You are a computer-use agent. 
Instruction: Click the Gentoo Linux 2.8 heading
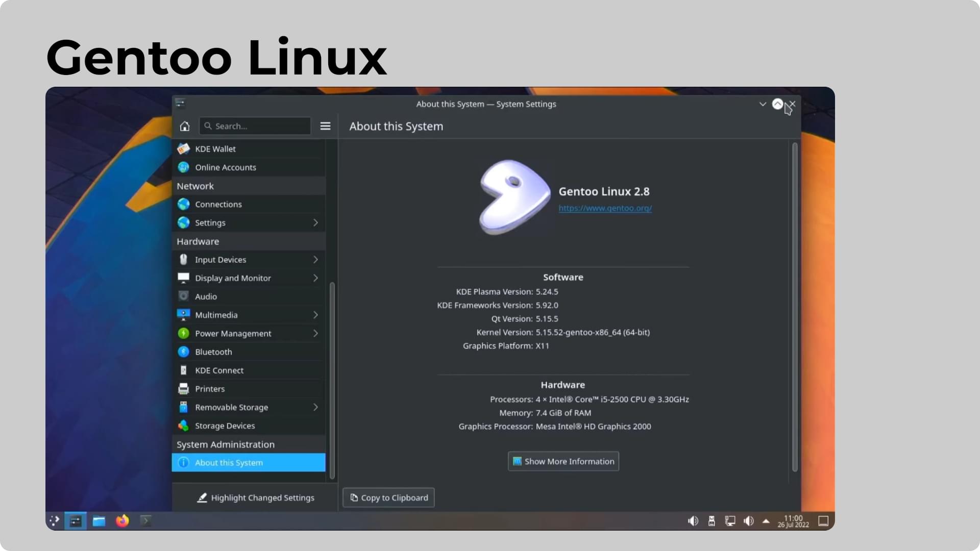(x=604, y=191)
